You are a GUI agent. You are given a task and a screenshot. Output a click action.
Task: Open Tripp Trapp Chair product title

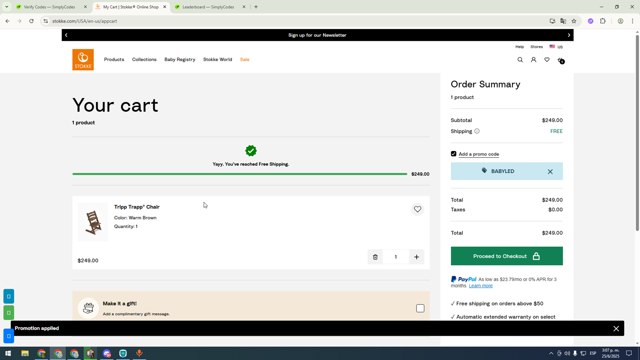(137, 207)
